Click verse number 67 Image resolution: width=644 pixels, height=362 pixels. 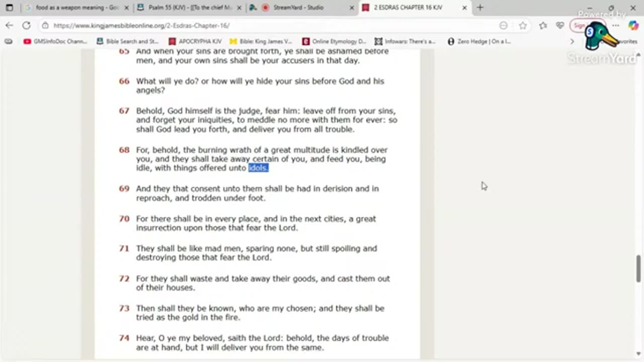click(124, 111)
